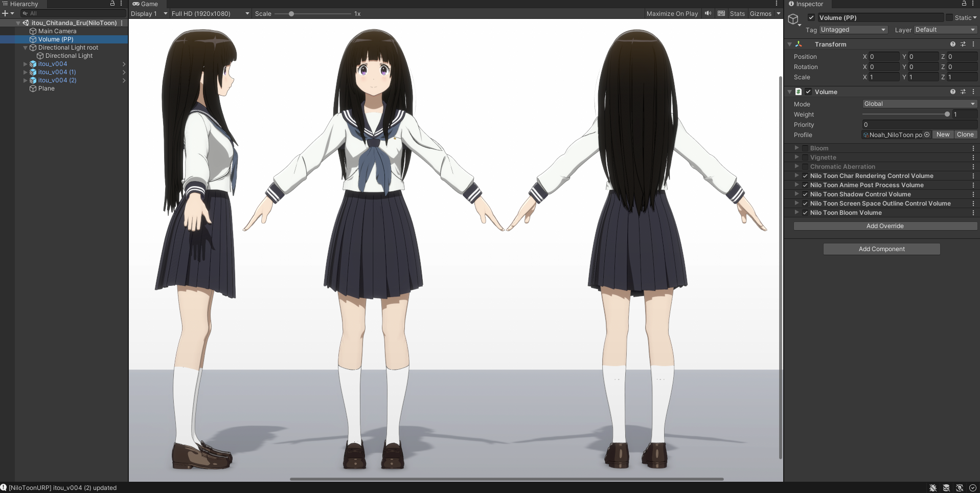Add a new GameObject with plus icon
This screenshot has width=980, height=493.
(x=5, y=13)
